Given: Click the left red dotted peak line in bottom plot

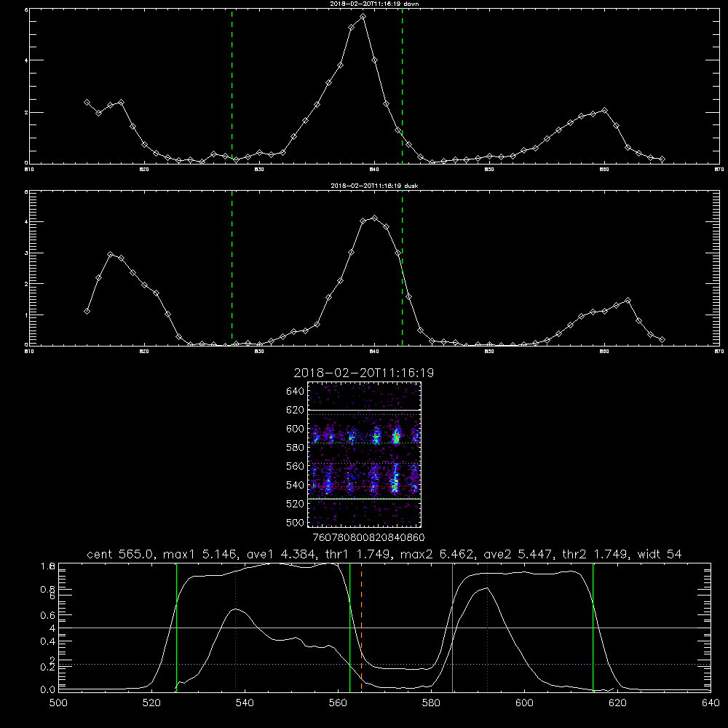Looking at the screenshot, I should click(236, 628).
